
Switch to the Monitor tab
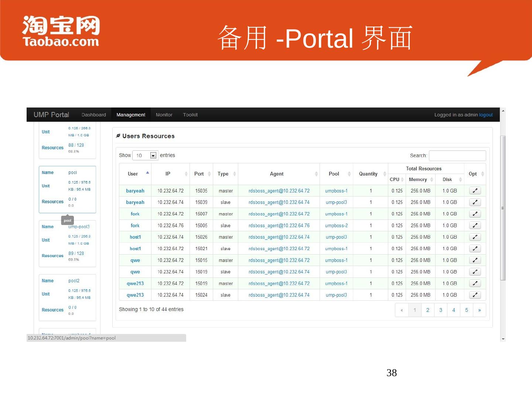click(164, 115)
